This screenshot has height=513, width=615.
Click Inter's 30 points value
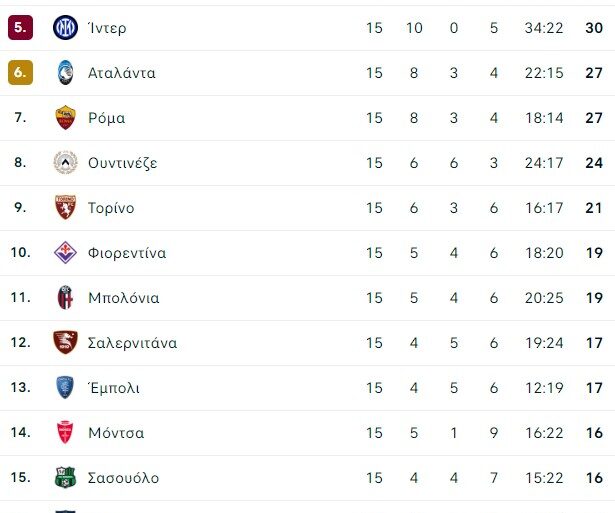click(593, 28)
